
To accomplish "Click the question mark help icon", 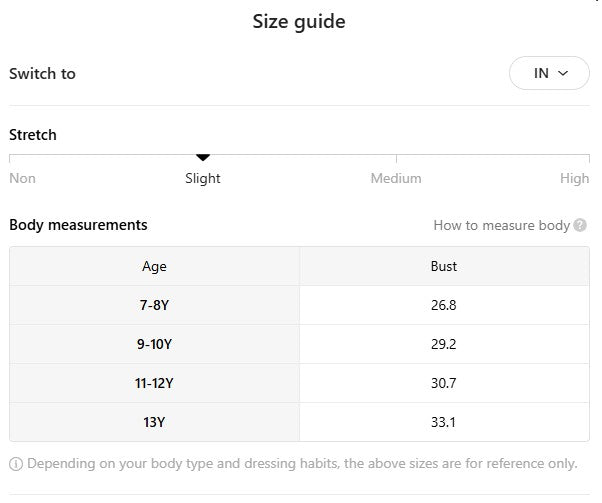I will point(580,225).
